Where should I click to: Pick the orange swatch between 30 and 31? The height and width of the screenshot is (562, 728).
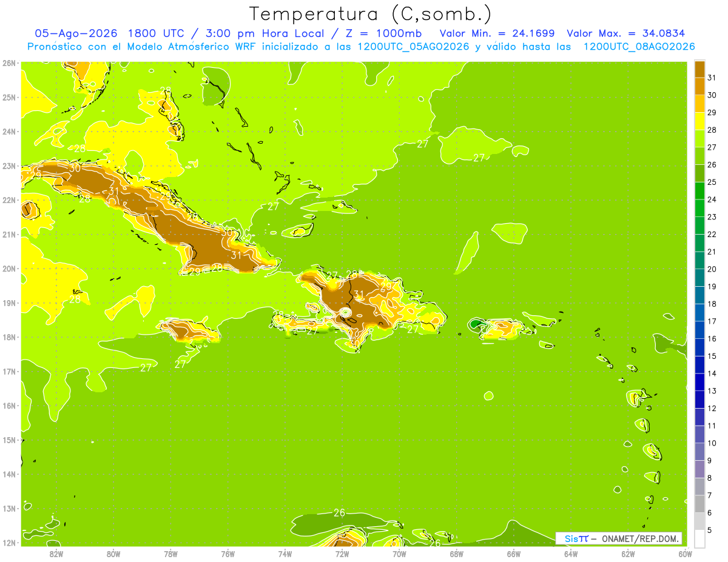pos(699,86)
